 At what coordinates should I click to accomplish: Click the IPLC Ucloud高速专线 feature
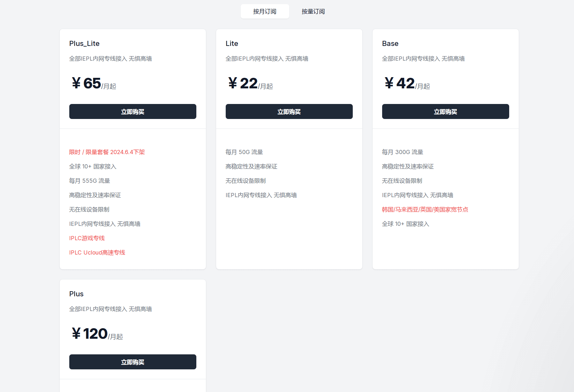(97, 253)
